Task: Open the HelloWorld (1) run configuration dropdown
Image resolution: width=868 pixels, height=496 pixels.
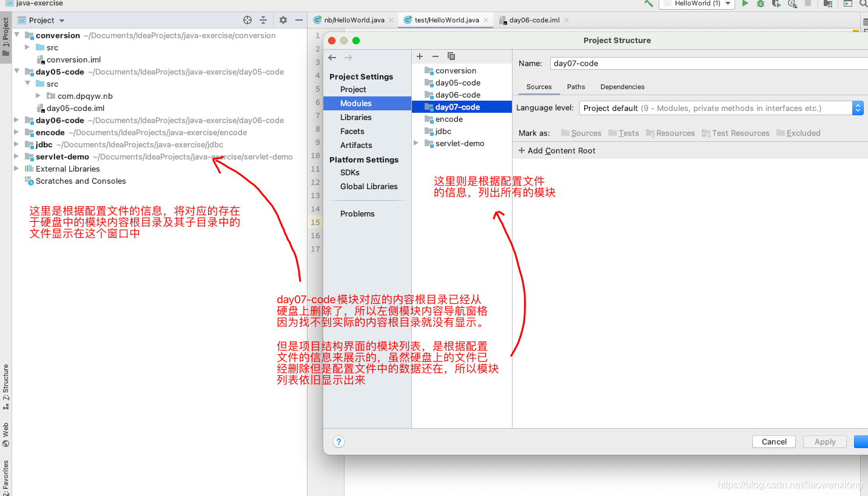Action: click(x=696, y=4)
